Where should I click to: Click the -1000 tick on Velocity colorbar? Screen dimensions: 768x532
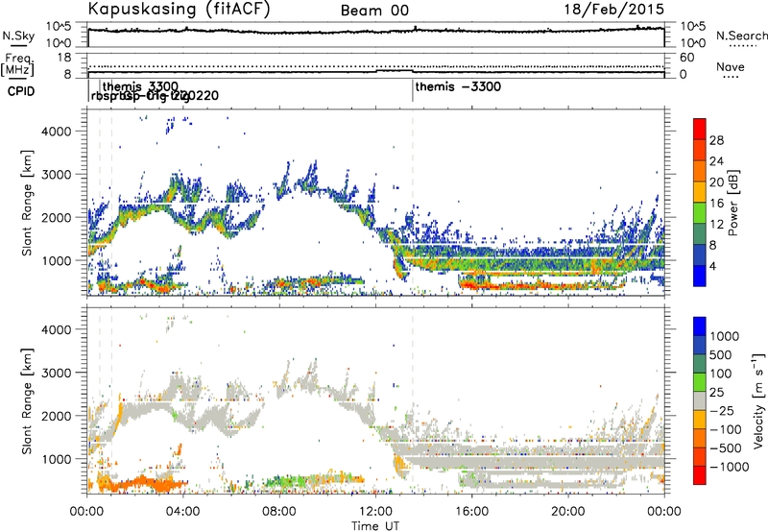coord(730,467)
